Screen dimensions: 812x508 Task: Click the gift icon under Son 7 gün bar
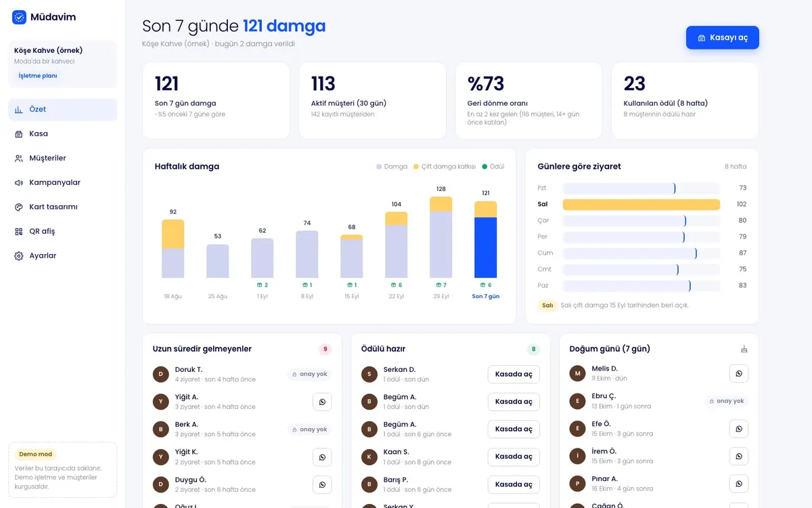[x=482, y=285]
